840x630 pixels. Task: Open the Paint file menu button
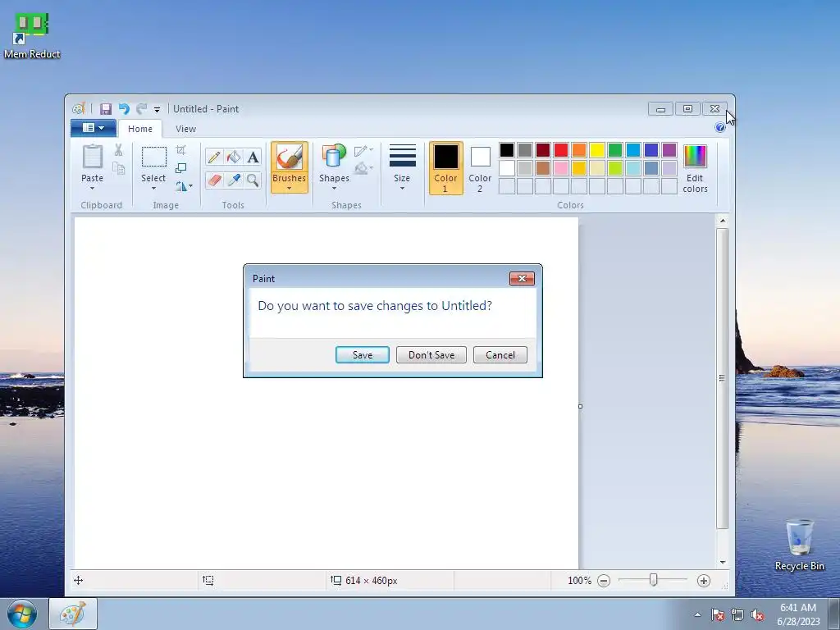point(94,128)
